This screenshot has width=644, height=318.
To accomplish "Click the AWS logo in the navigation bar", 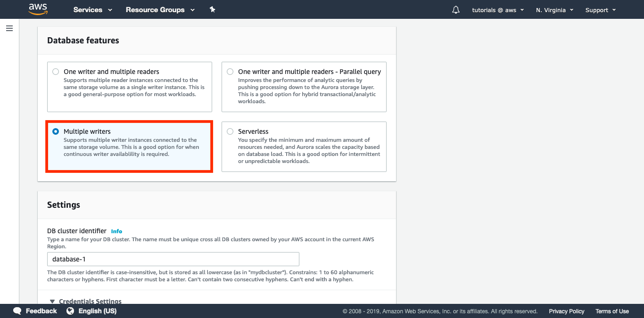I will click(x=38, y=9).
